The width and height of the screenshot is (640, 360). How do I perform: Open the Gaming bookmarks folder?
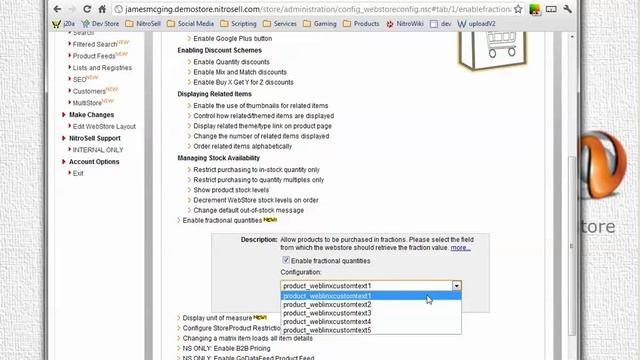[x=320, y=24]
